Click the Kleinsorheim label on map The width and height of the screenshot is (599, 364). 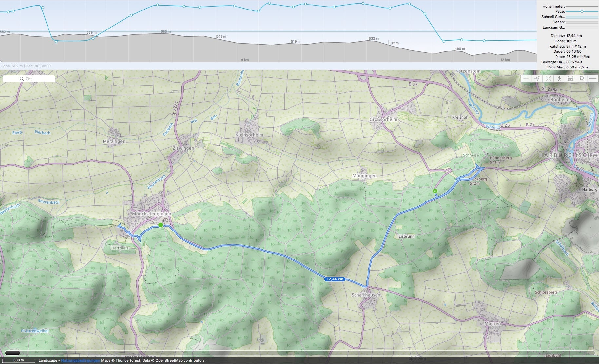(249, 135)
